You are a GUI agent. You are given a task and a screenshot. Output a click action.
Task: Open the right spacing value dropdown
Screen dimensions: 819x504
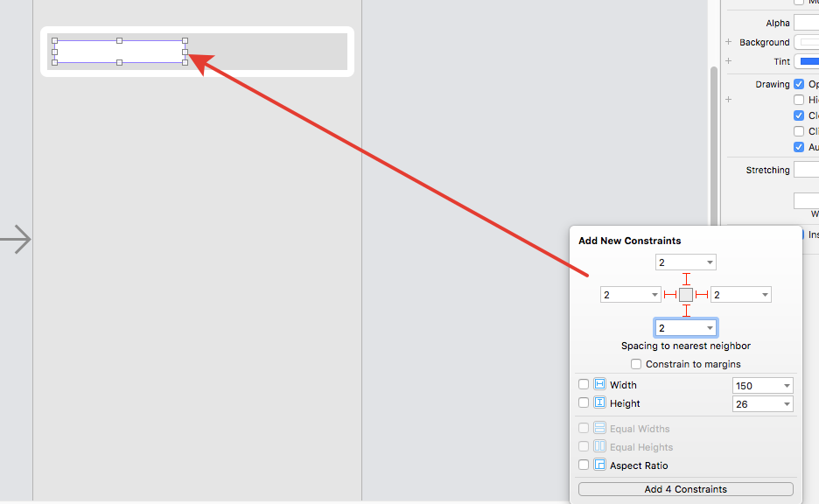coord(765,295)
